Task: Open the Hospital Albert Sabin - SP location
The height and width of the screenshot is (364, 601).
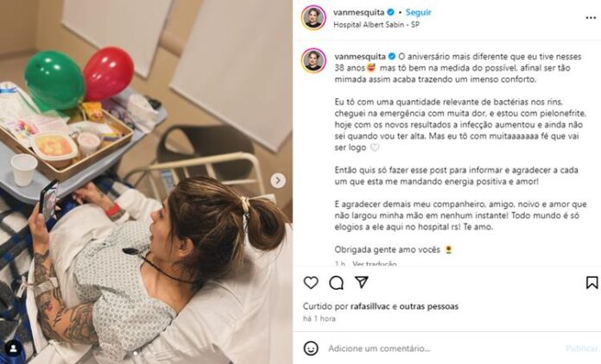Action: pos(376,24)
